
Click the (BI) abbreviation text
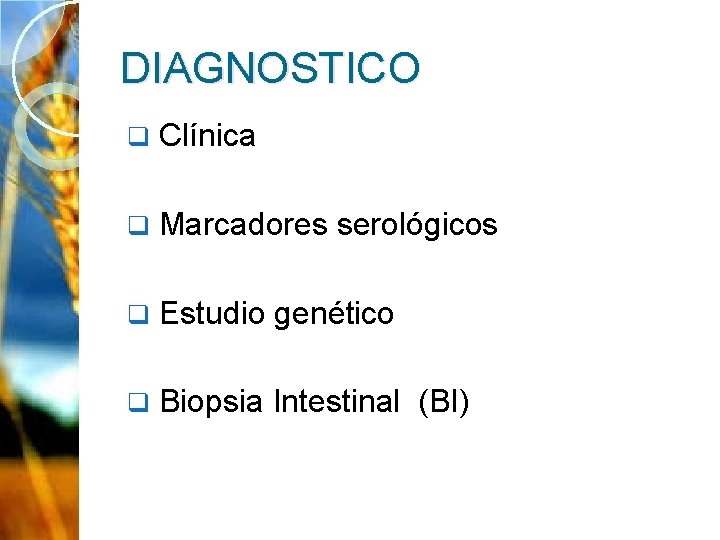point(444,403)
